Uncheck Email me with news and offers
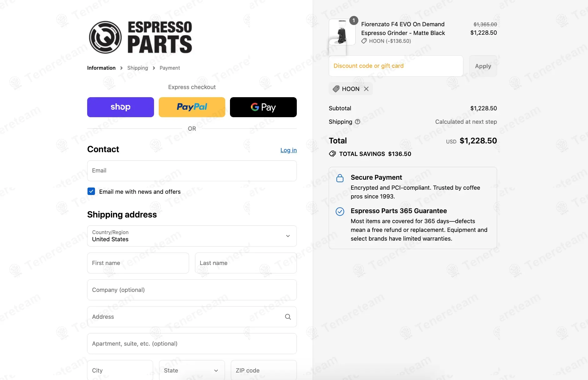588x380 pixels. pos(91,191)
